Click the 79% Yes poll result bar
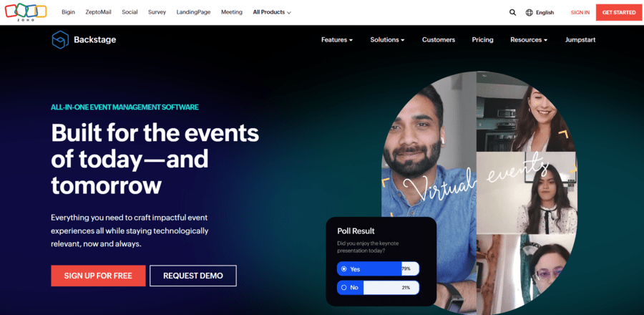The height and width of the screenshot is (315, 644). (x=378, y=269)
